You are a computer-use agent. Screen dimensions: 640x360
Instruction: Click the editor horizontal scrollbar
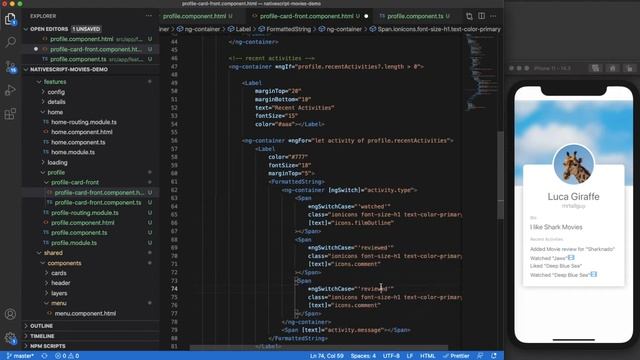[x=319, y=348]
